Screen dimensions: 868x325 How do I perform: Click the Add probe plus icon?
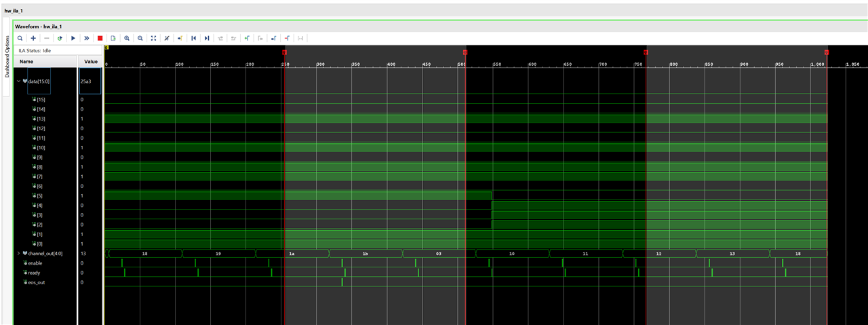(x=33, y=38)
